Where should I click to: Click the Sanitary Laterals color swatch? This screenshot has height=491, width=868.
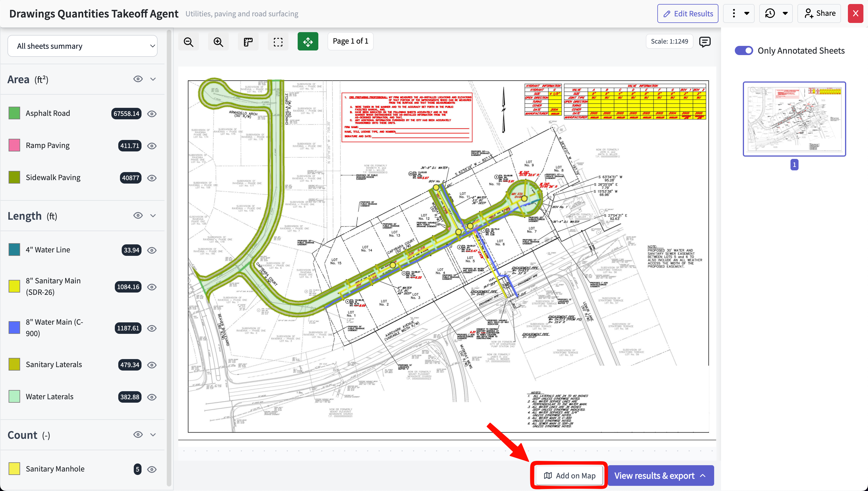(x=14, y=364)
